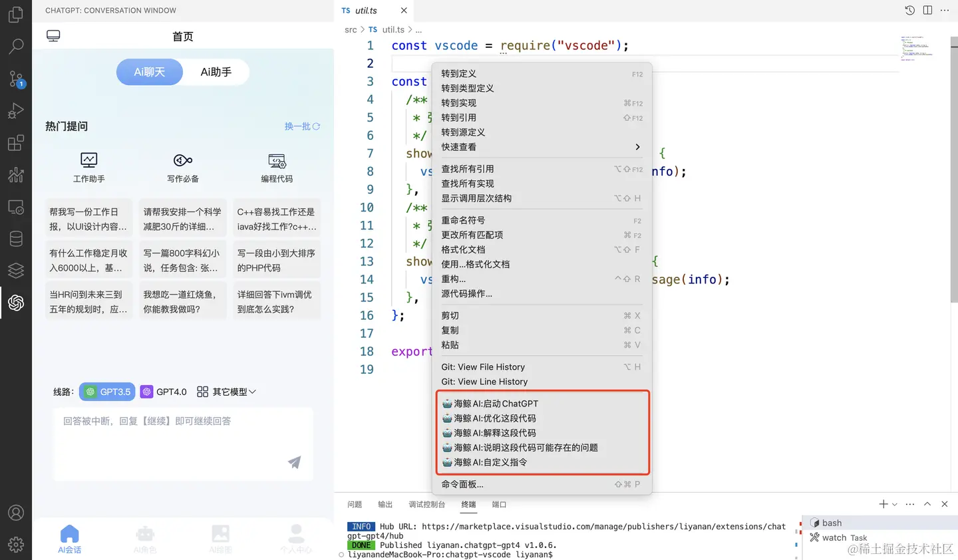The image size is (958, 560).
Task: Switch to Ai聊天 toggle
Action: point(150,72)
